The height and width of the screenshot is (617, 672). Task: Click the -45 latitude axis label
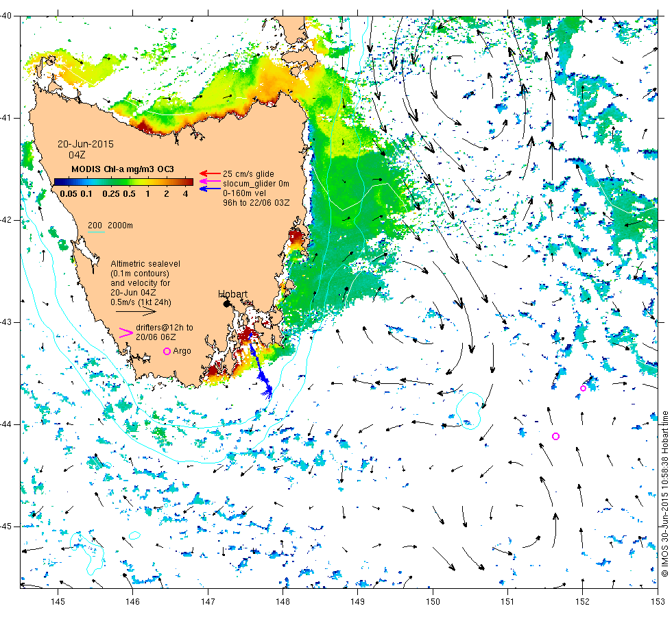pyautogui.click(x=6, y=527)
